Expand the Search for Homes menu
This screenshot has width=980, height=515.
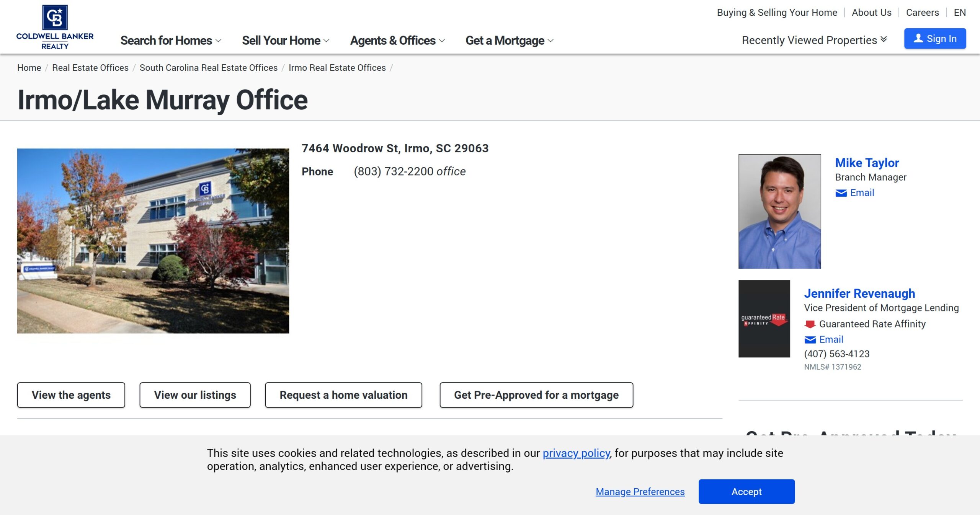coord(171,41)
